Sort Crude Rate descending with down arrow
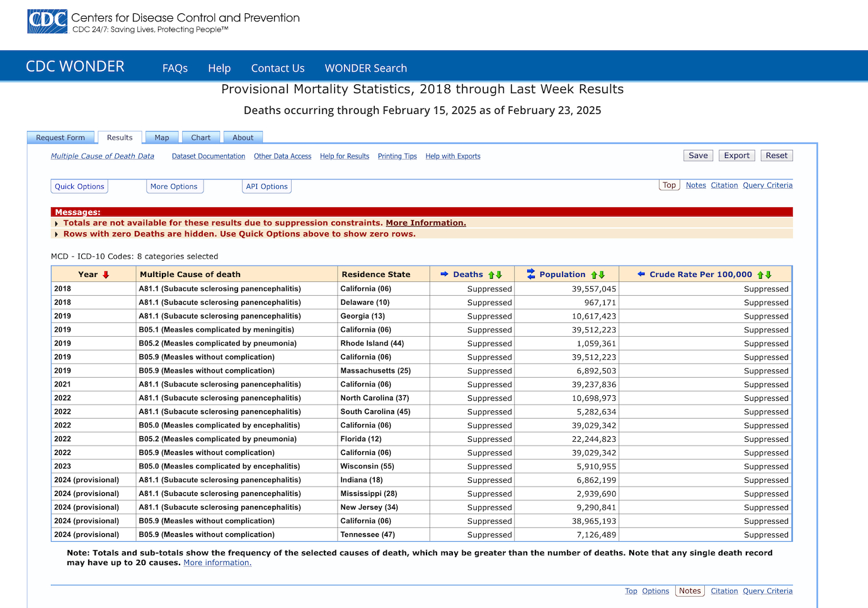868x608 pixels. [x=768, y=275]
